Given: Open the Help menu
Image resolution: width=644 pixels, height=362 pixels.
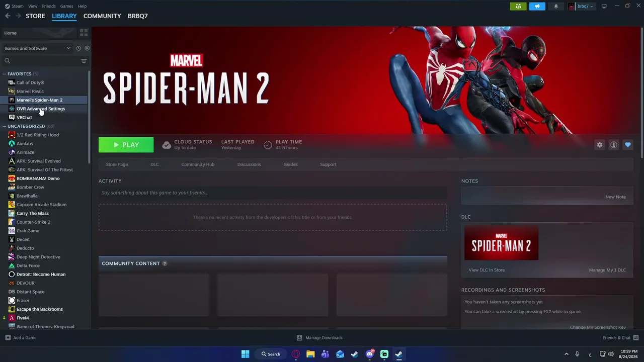Looking at the screenshot, I should click(83, 6).
